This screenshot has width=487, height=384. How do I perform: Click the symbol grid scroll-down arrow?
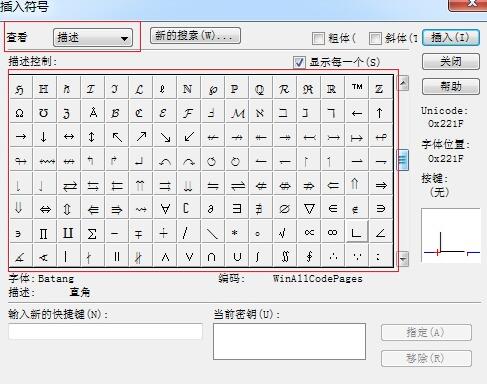[x=403, y=259]
